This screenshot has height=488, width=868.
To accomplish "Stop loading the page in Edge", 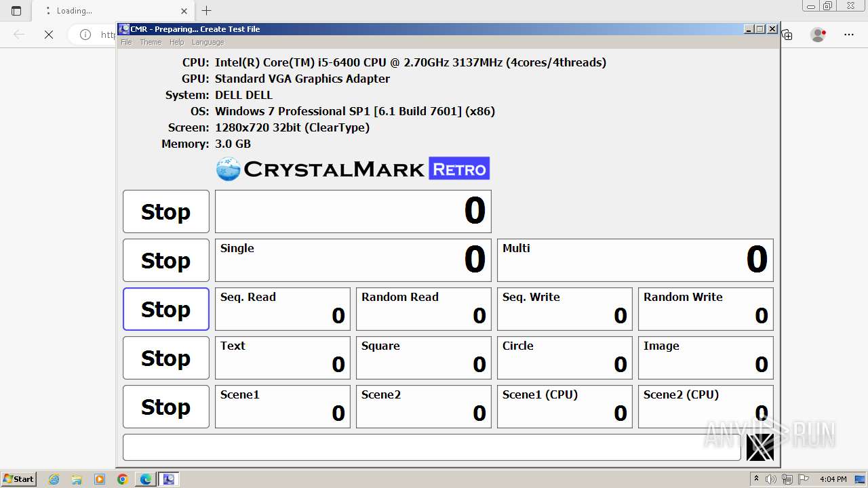I will click(x=49, y=35).
